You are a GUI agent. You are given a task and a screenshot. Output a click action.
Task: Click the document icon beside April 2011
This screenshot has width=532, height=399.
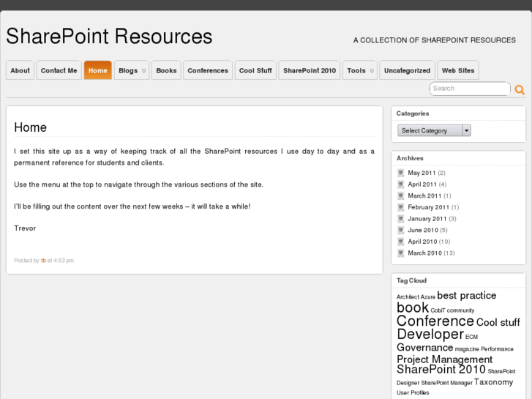point(401,184)
